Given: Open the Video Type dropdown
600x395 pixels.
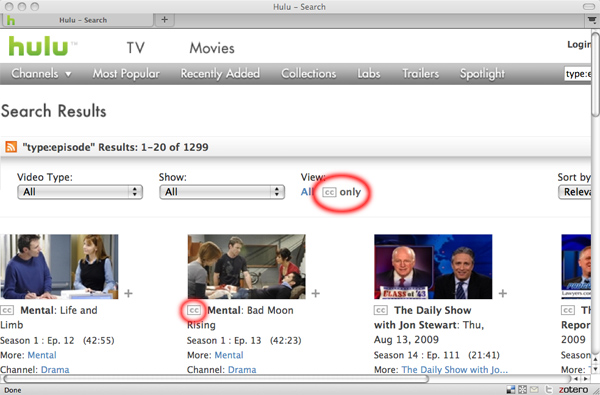Looking at the screenshot, I should point(80,192).
